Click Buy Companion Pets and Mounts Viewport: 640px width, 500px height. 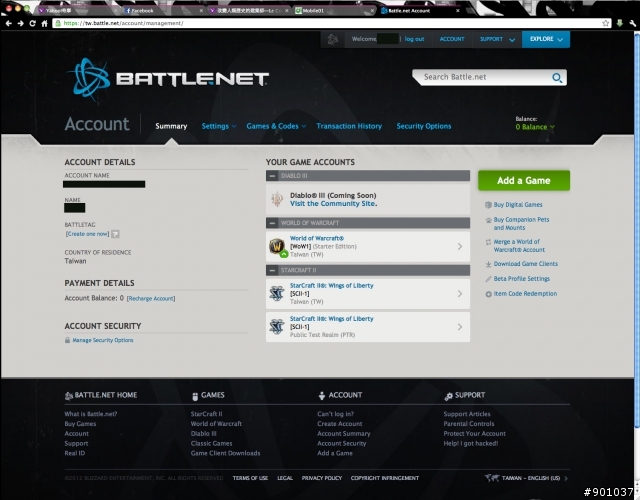pos(521,224)
